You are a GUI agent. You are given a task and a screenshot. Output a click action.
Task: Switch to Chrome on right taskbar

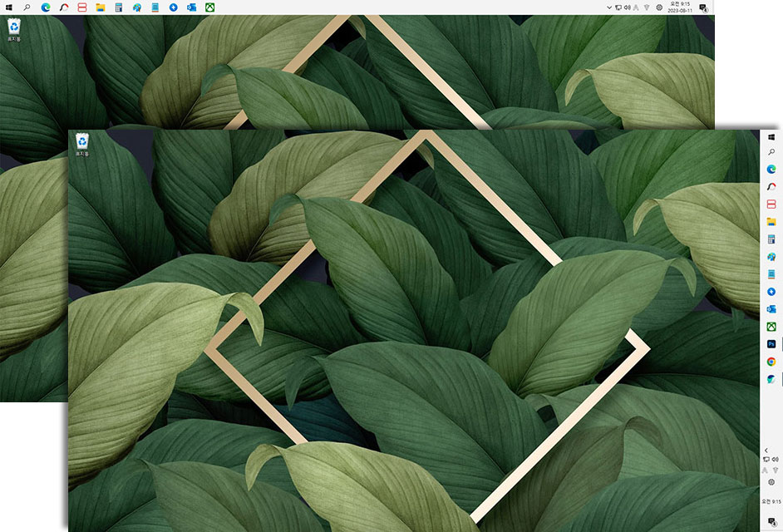click(x=771, y=362)
